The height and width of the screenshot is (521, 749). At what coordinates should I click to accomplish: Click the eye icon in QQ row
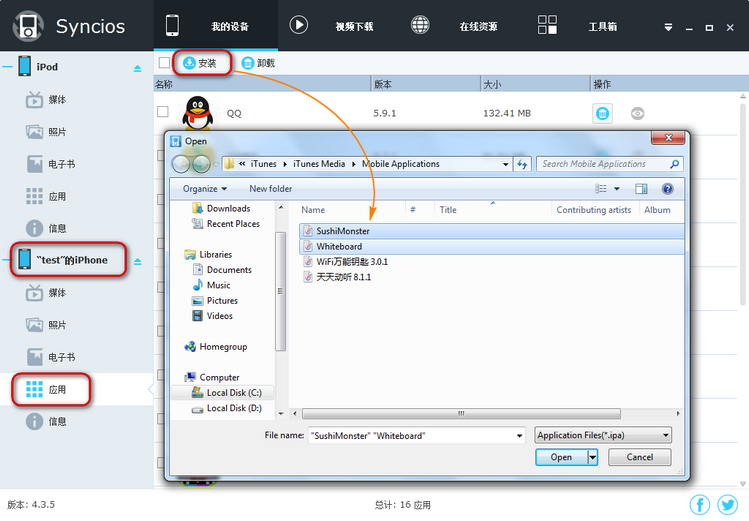pyautogui.click(x=638, y=114)
